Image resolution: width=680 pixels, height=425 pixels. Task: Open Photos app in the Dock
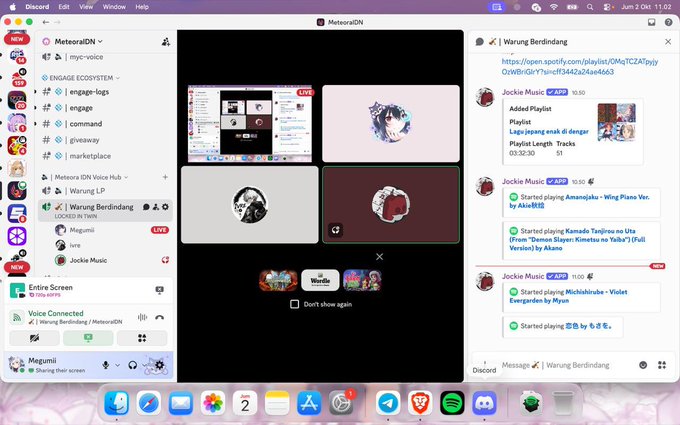click(x=213, y=403)
